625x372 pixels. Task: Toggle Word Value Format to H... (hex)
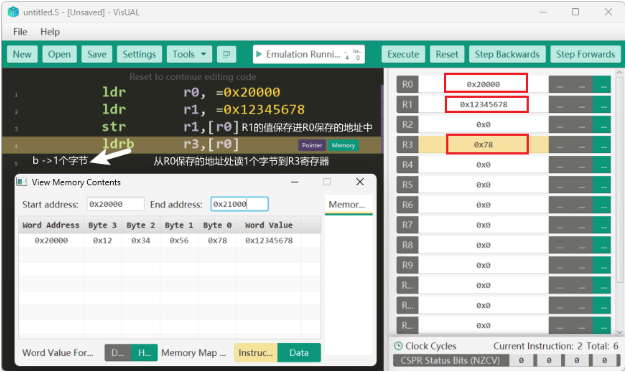click(144, 352)
